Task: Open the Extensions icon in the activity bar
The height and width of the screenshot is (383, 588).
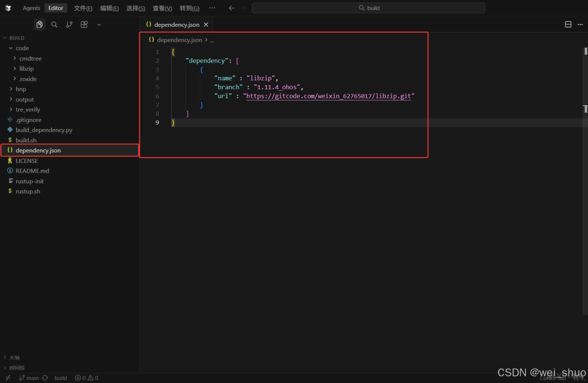Action: tap(84, 24)
